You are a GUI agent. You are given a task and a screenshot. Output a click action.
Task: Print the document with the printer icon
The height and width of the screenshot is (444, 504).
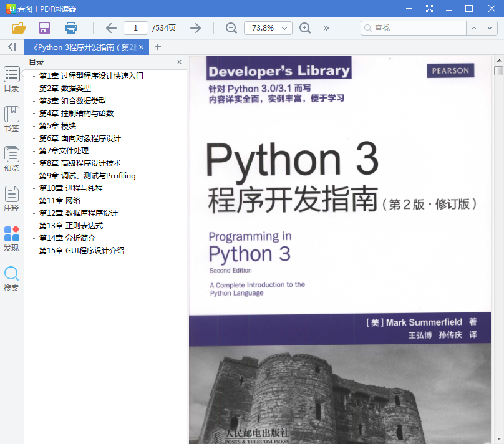[x=70, y=28]
